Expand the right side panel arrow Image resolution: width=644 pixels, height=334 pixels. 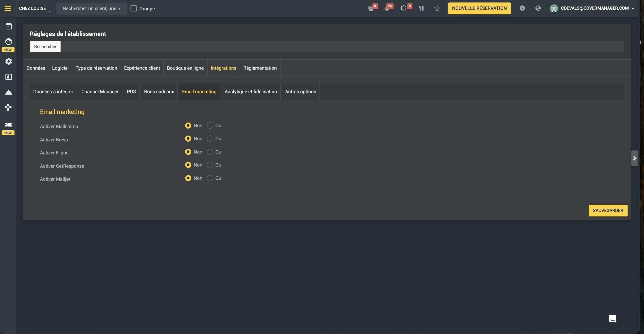[x=634, y=158]
